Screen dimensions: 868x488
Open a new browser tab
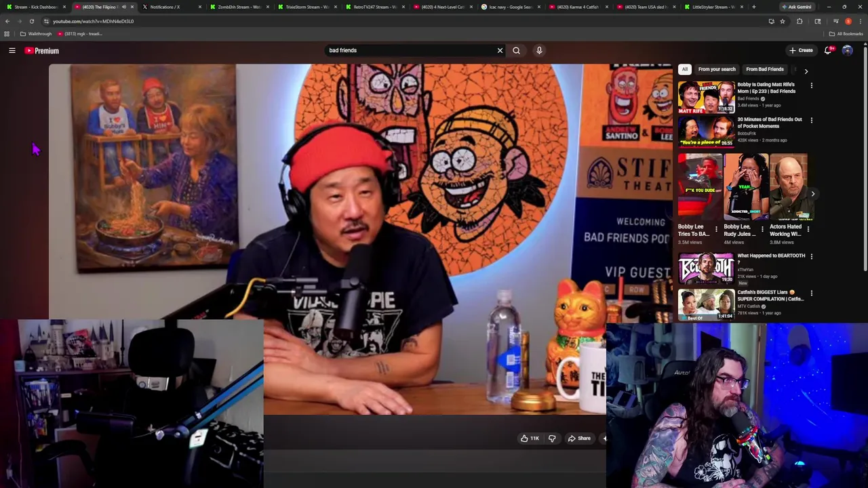[753, 7]
